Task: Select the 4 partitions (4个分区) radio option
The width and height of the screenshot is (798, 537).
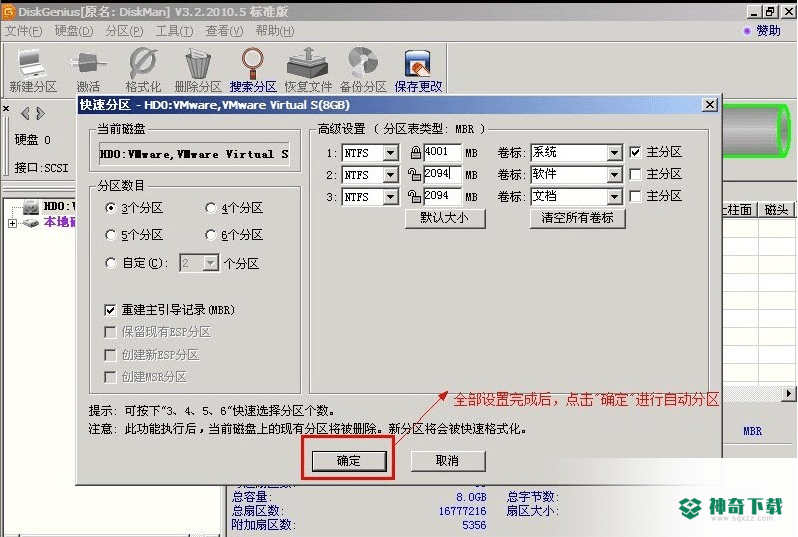Action: point(210,208)
